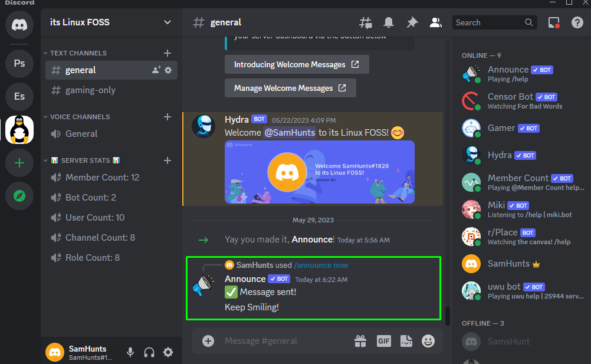Open Censor Bot in member list
This screenshot has width=591, height=364.
tap(523, 101)
